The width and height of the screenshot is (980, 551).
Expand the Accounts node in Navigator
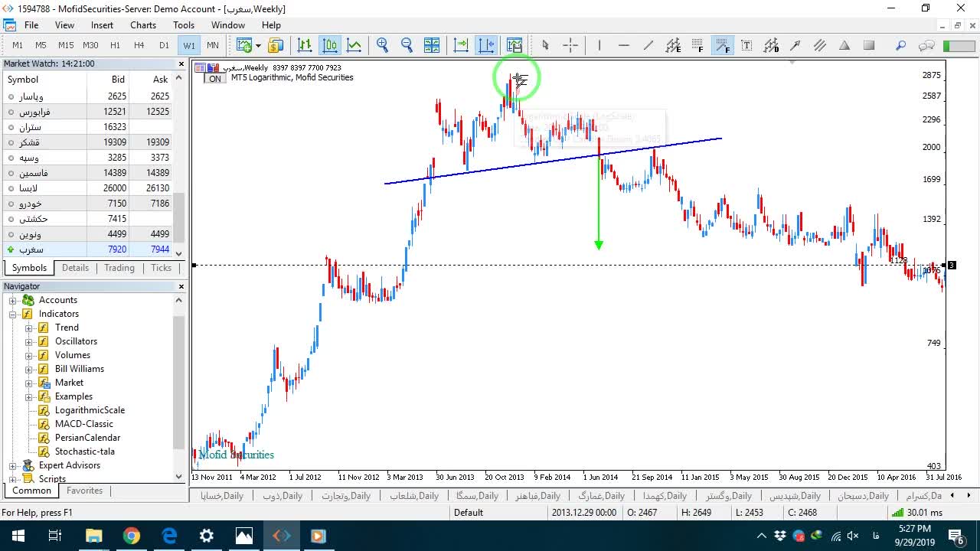click(13, 300)
